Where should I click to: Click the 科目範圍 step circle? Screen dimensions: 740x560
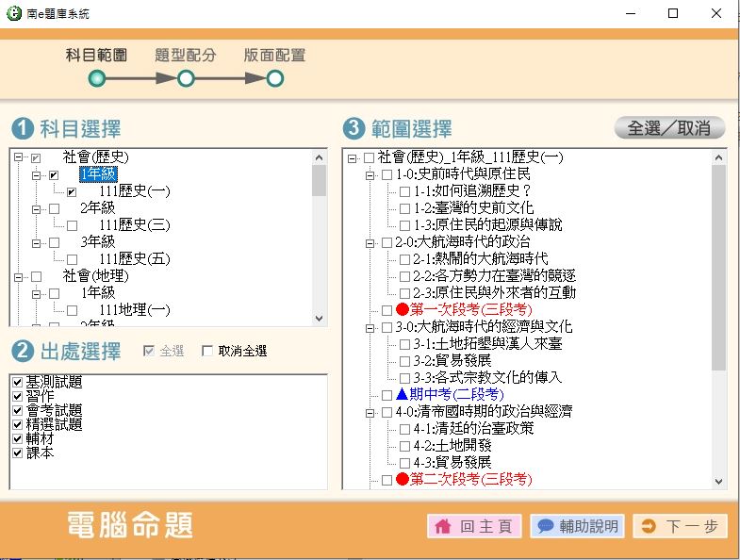pos(96,78)
